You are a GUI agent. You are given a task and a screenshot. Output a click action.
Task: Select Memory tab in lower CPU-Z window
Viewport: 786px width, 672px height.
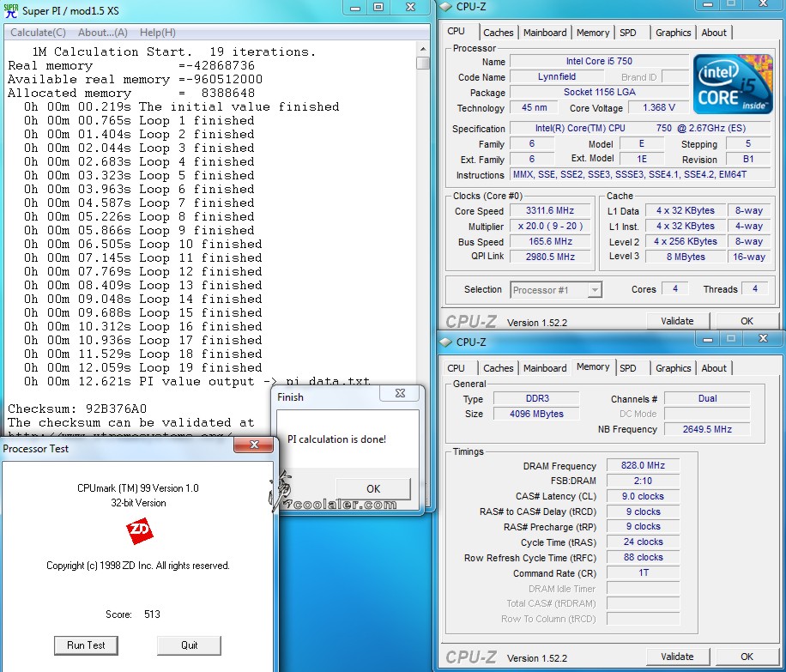[593, 366]
